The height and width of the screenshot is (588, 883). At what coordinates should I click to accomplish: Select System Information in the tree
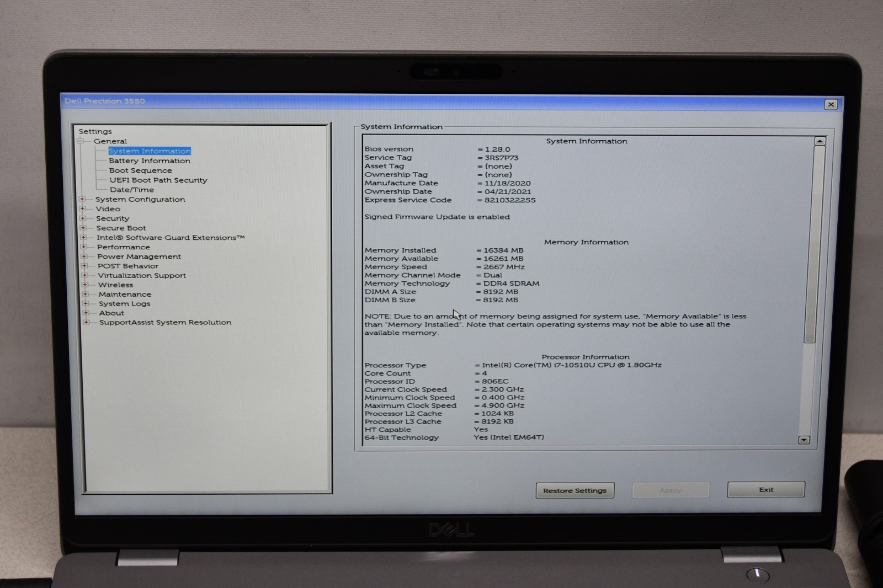[x=150, y=151]
